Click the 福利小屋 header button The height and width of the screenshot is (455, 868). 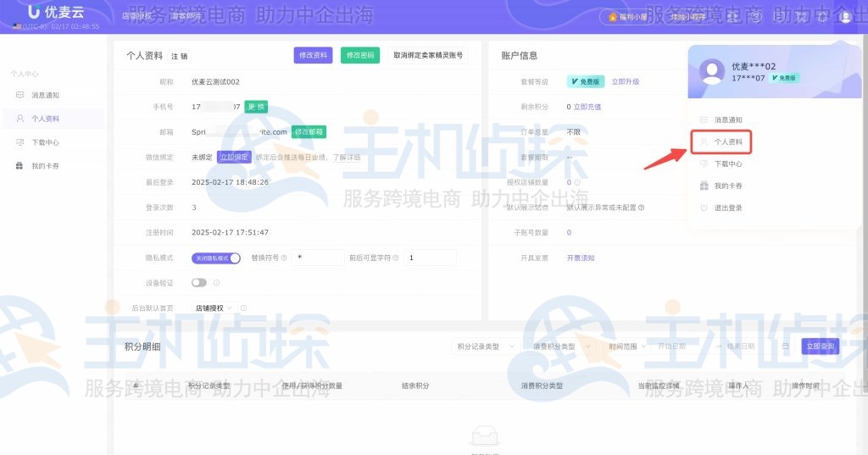click(x=628, y=17)
